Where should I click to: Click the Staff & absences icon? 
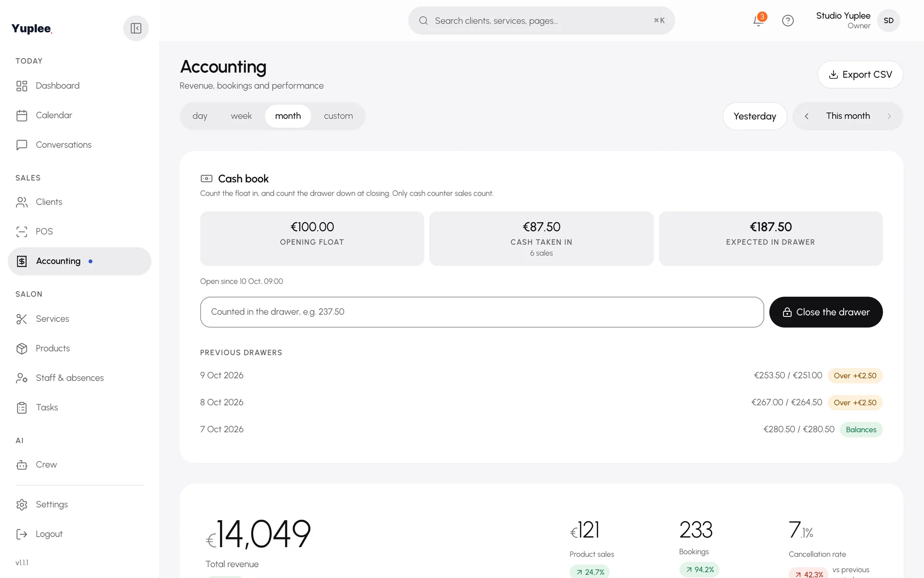(x=22, y=378)
